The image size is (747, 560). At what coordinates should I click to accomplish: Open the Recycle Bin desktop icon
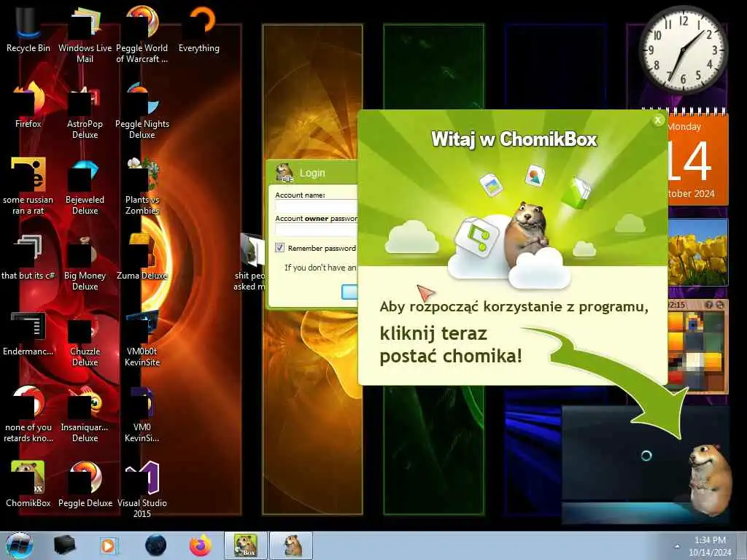[28, 28]
